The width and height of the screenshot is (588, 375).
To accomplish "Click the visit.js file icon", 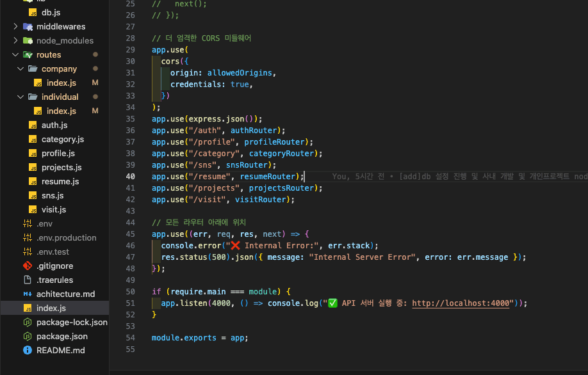I will (33, 210).
